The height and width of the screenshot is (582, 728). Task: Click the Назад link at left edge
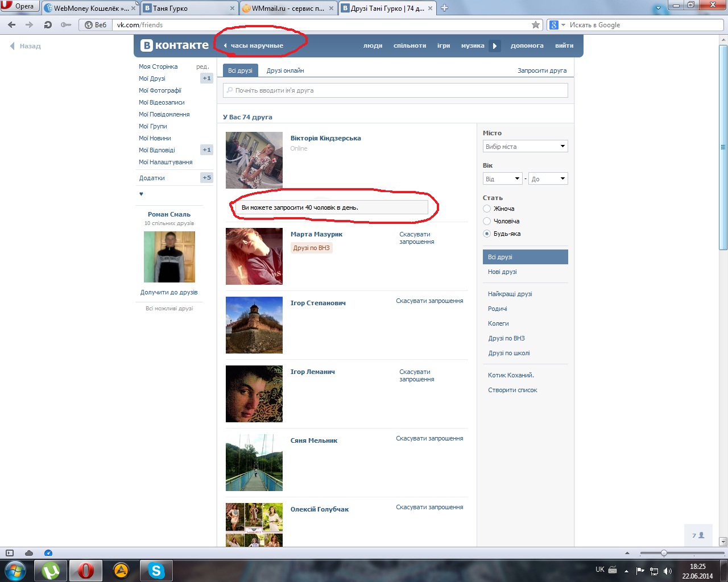coord(26,46)
